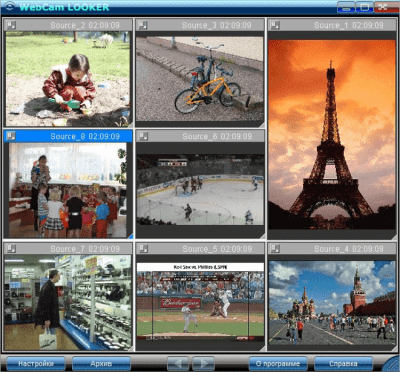This screenshot has width=400, height=372.
Task: Click the Source_6 panel header icon
Action: click(x=143, y=136)
